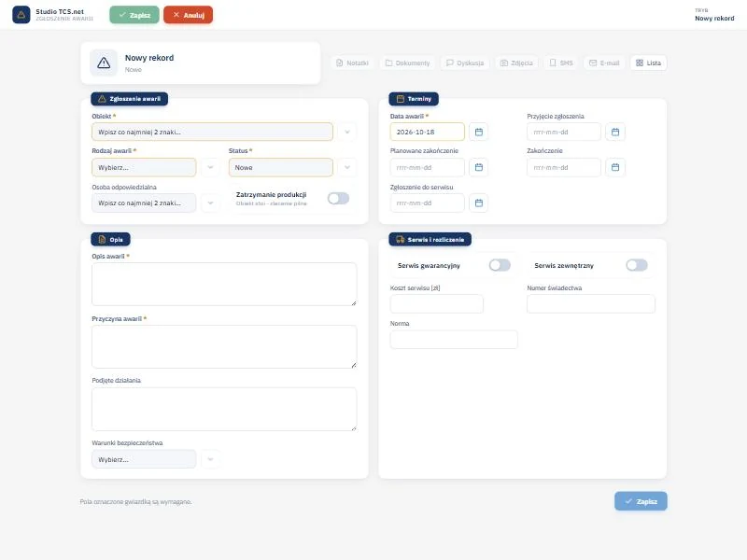This screenshot has width=747, height=560.
Task: Focus the Numer świadectwa field
Action: (591, 304)
